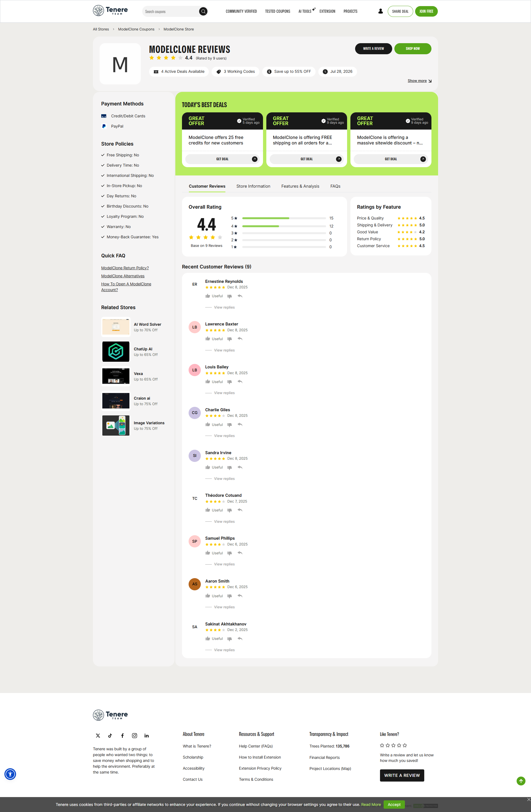Click the footer Write a Review button

click(402, 775)
